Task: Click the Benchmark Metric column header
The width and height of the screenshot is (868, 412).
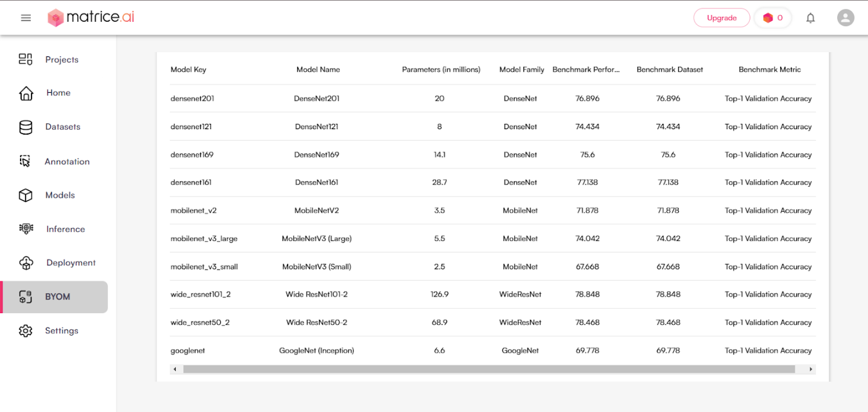Action: 770,70
